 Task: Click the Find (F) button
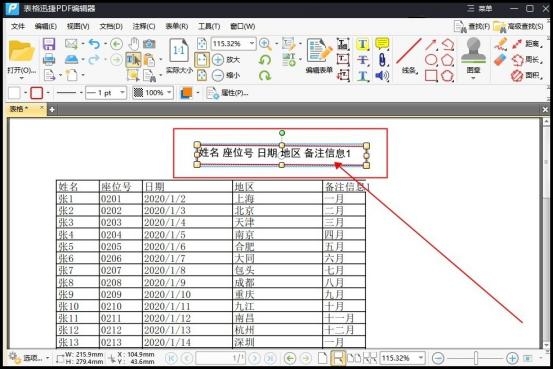pyautogui.click(x=472, y=26)
